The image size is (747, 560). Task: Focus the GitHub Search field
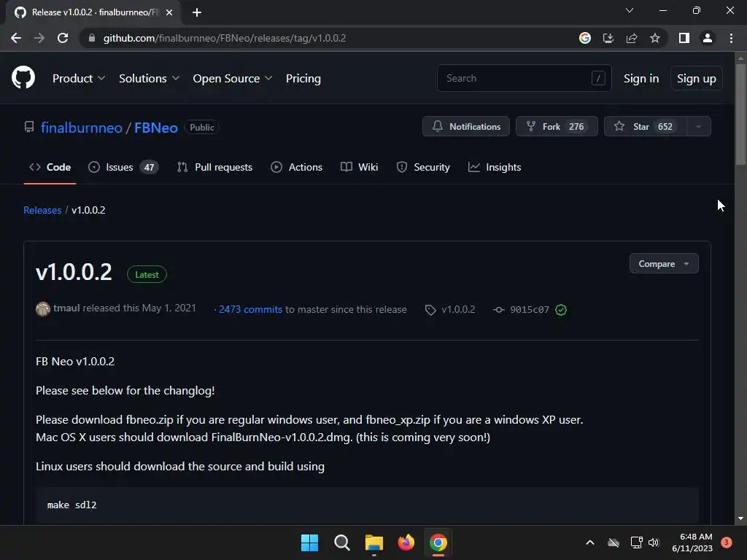point(524,78)
